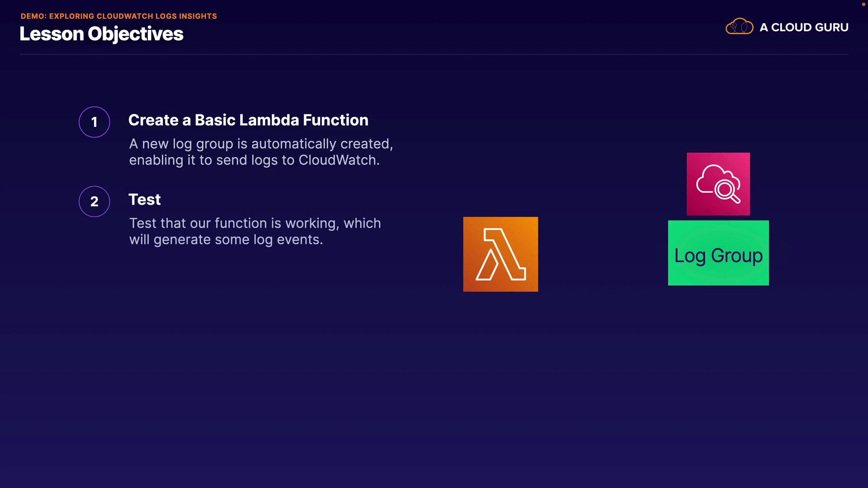Click line 'Test that our function is working, which'
This screenshot has width=868, height=488.
coord(255,224)
